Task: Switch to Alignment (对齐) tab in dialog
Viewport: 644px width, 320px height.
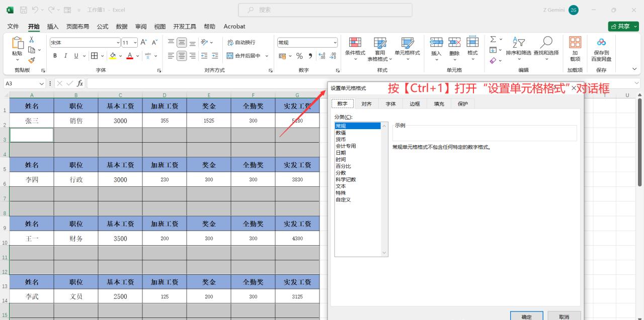Action: 366,103
